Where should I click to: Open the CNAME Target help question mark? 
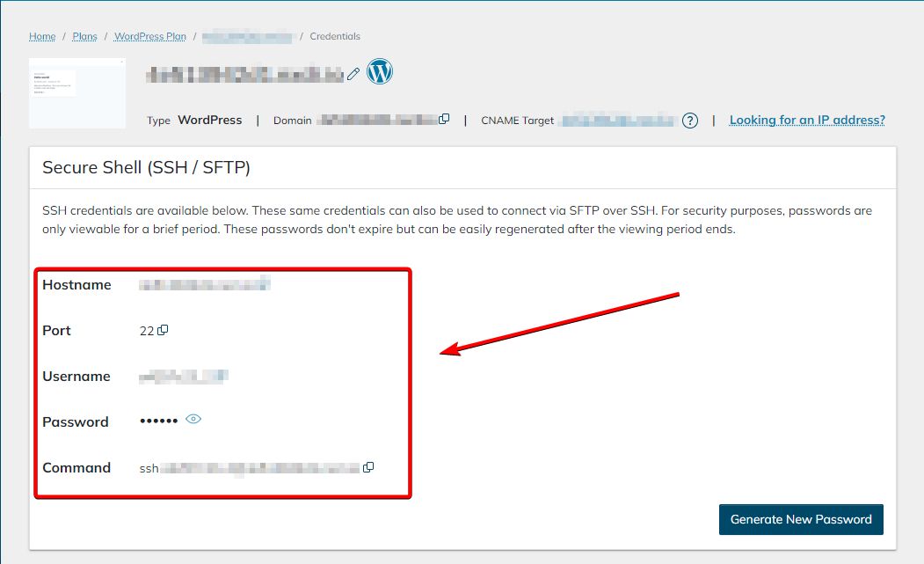690,120
